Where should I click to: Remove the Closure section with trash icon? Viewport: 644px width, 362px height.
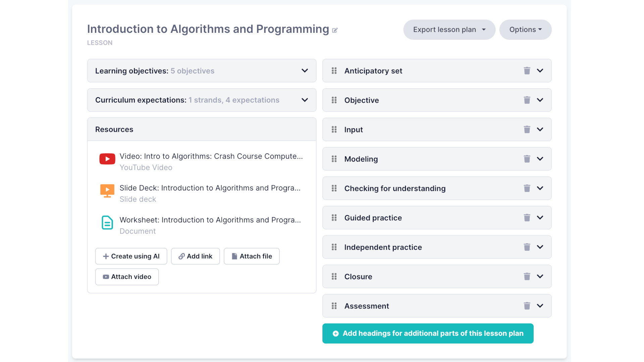(x=527, y=277)
